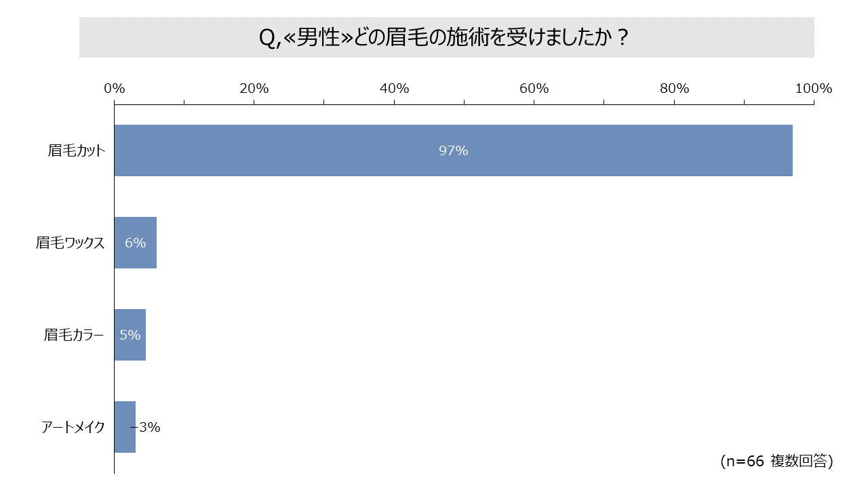Click the 40% axis label
The height and width of the screenshot is (488, 868).
point(394,89)
